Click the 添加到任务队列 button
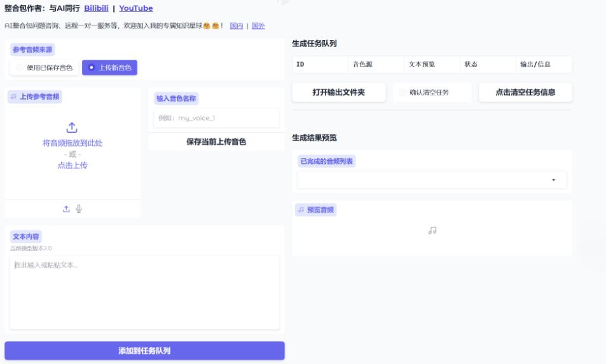606x364 pixels. pos(144,351)
